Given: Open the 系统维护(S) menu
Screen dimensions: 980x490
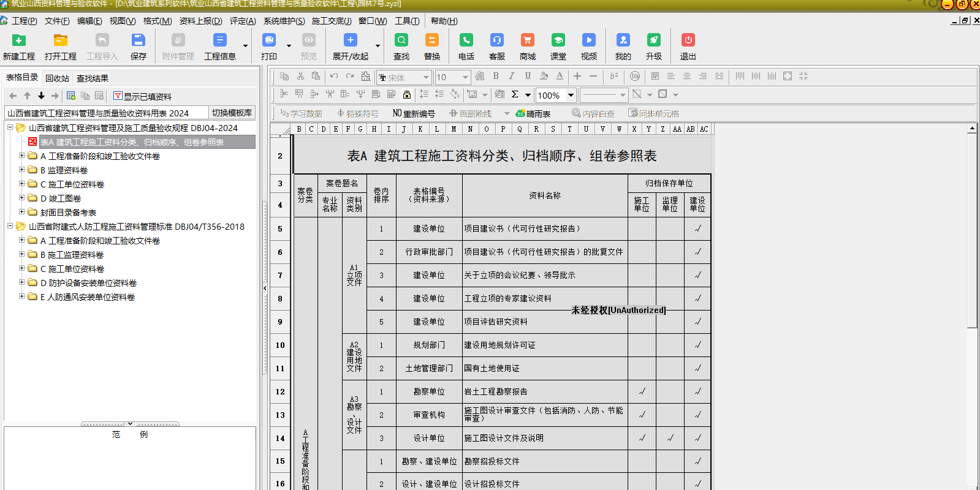Looking at the screenshot, I should point(284,21).
